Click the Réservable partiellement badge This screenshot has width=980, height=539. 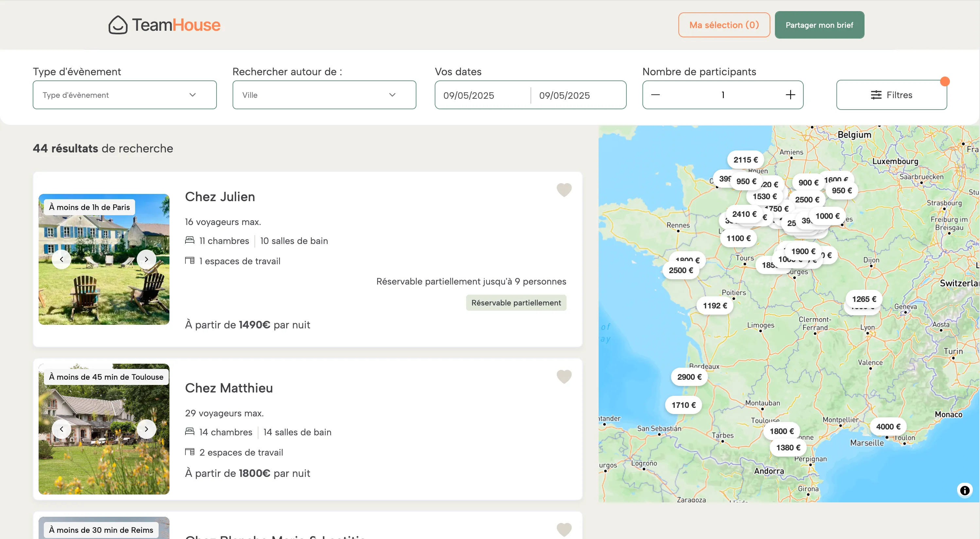coord(516,303)
